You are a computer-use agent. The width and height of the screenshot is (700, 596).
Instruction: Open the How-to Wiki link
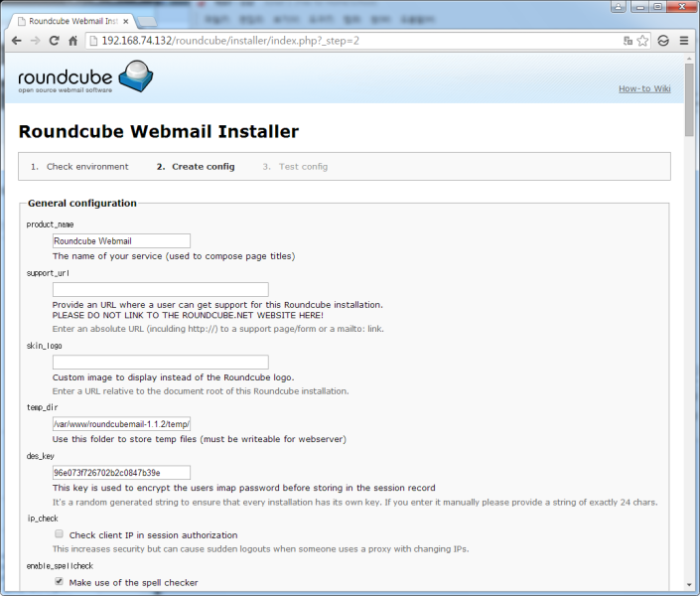click(x=644, y=88)
